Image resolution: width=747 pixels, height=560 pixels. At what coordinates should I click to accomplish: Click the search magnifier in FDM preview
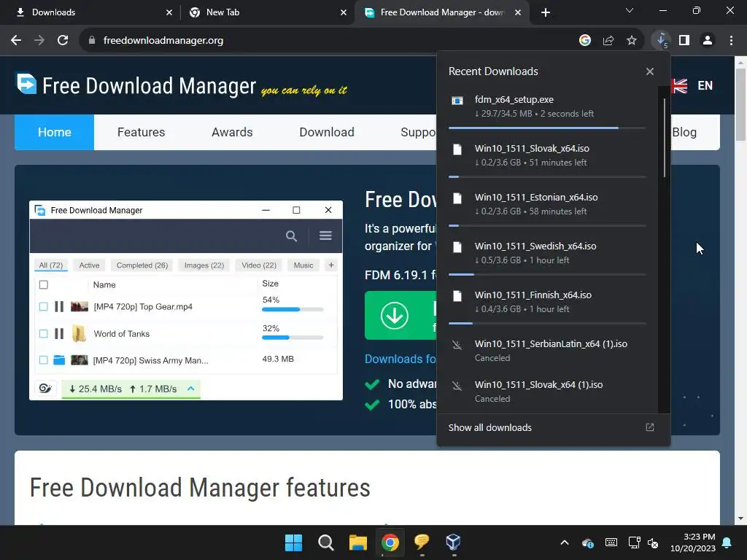(x=291, y=236)
